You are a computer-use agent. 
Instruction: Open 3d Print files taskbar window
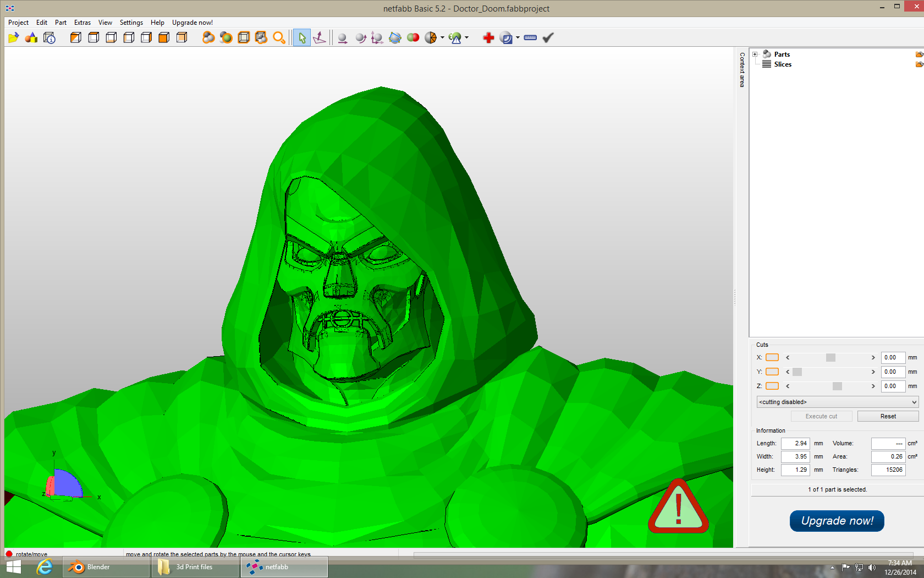pos(195,567)
